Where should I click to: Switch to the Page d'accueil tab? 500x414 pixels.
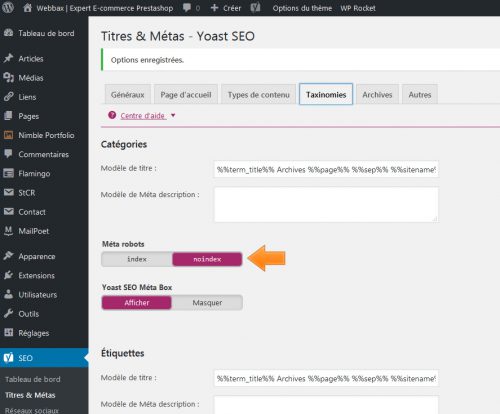186,95
